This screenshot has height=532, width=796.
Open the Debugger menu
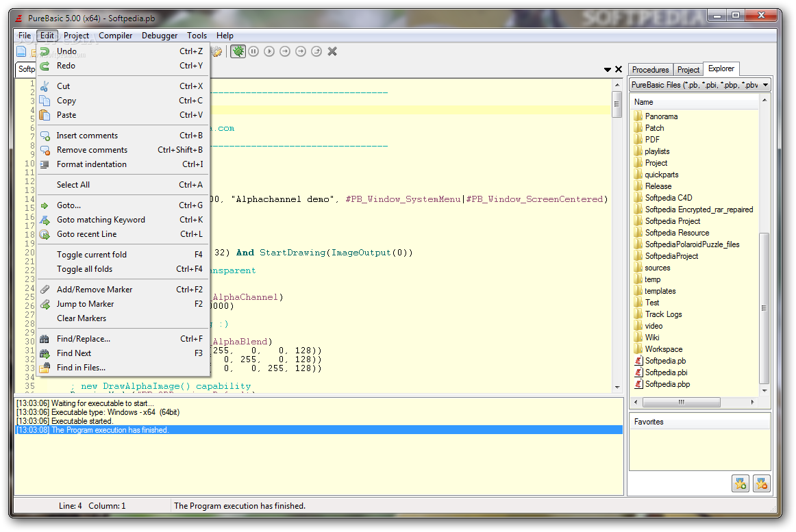pyautogui.click(x=160, y=36)
